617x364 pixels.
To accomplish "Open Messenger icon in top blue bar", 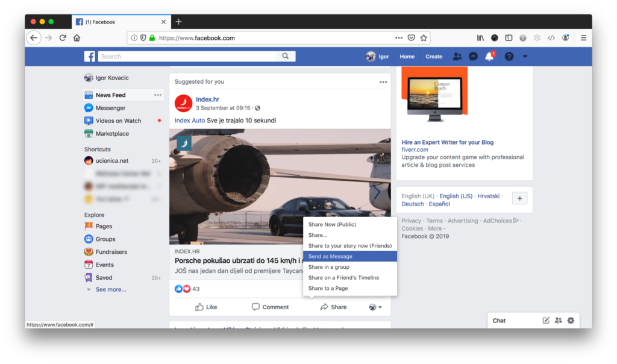I will (x=474, y=57).
